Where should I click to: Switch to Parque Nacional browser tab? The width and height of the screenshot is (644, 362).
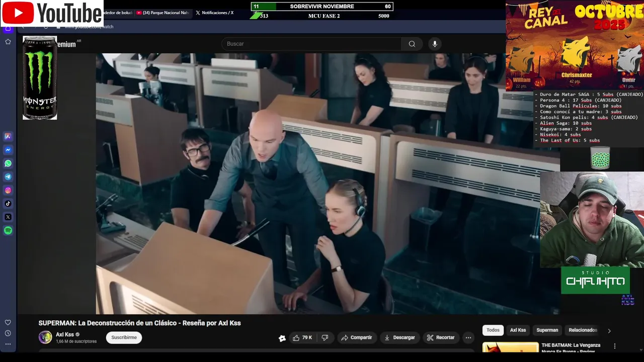pyautogui.click(x=163, y=13)
